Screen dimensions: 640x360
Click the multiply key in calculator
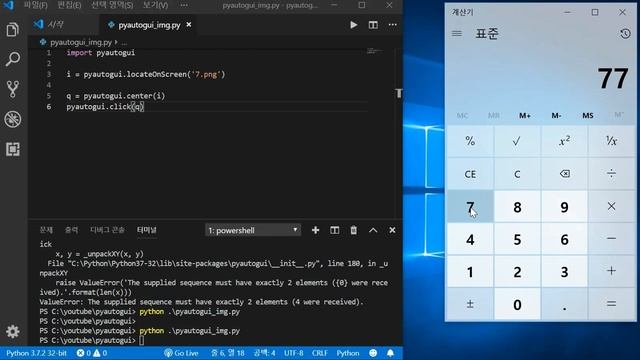pos(611,207)
